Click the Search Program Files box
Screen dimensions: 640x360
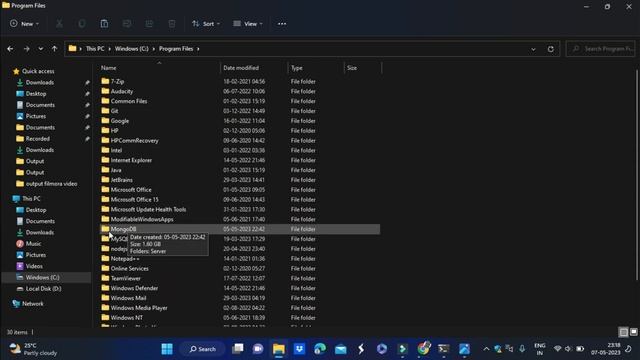tap(600, 49)
